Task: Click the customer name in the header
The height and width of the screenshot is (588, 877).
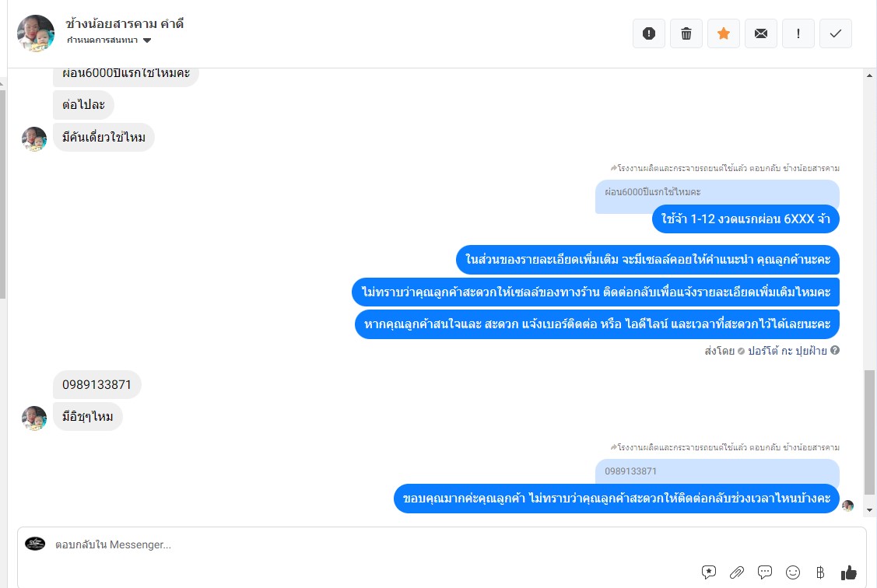Action: (x=125, y=24)
